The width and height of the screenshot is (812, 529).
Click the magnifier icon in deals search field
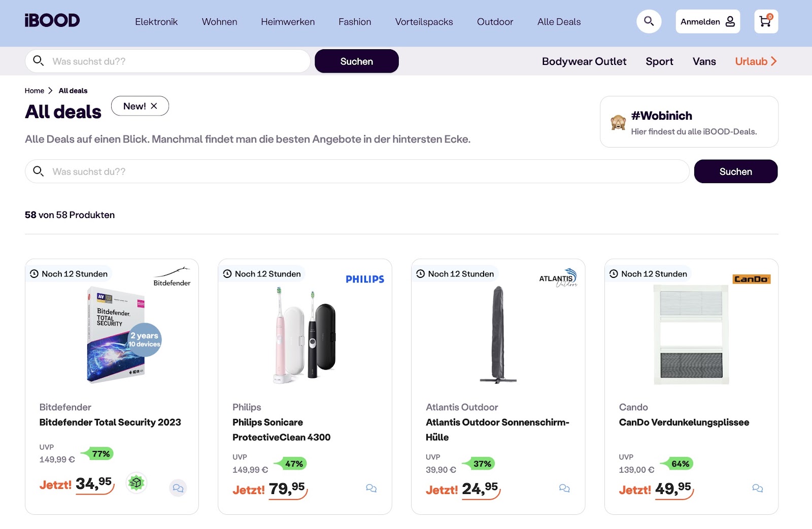[38, 171]
